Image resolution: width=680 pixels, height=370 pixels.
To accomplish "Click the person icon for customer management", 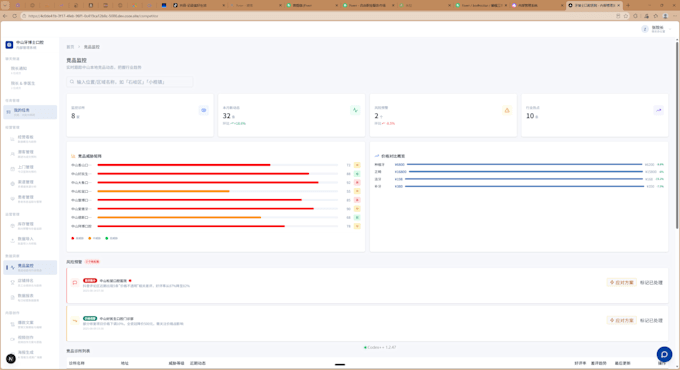I will point(12,154).
